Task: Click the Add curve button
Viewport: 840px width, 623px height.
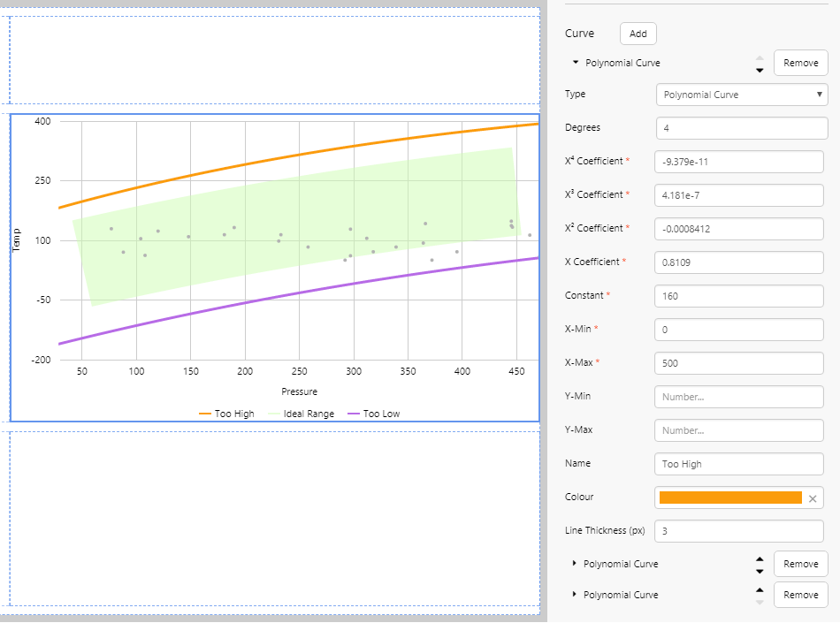Action: point(638,34)
